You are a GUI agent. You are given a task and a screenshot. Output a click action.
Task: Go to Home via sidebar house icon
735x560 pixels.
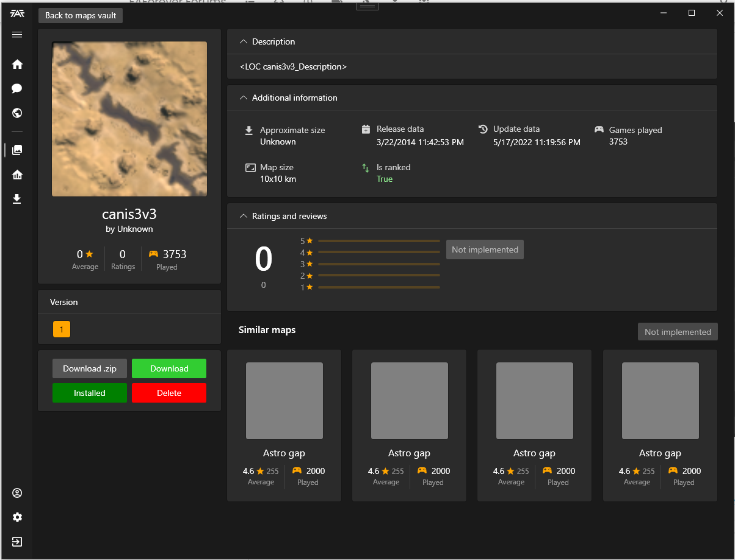17,64
